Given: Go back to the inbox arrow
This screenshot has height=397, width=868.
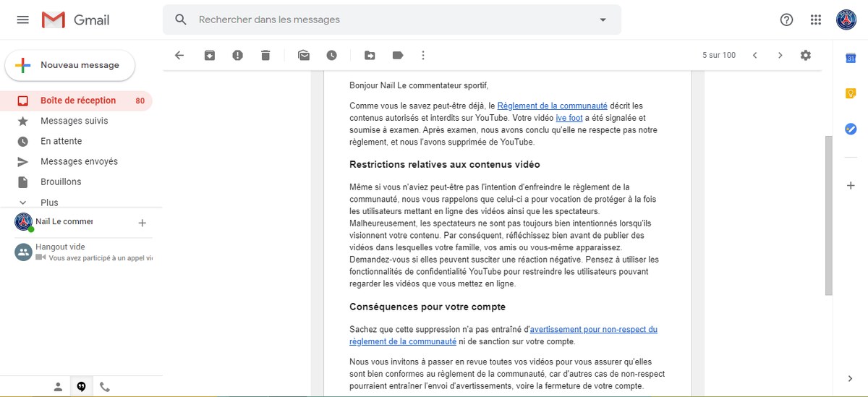Looking at the screenshot, I should tap(179, 55).
